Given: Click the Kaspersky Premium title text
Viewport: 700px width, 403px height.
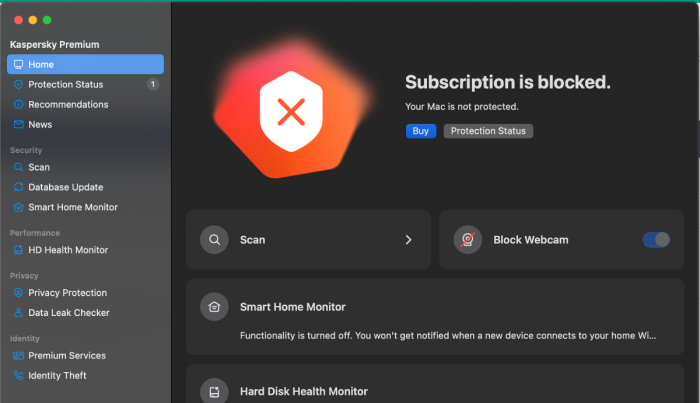Looking at the screenshot, I should (x=54, y=45).
